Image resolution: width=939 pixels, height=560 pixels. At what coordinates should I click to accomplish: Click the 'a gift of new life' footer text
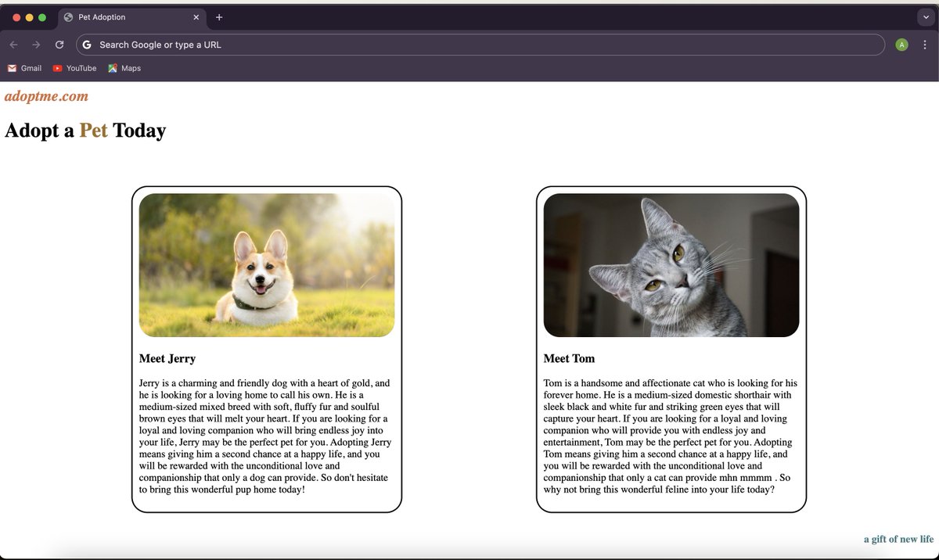click(898, 539)
